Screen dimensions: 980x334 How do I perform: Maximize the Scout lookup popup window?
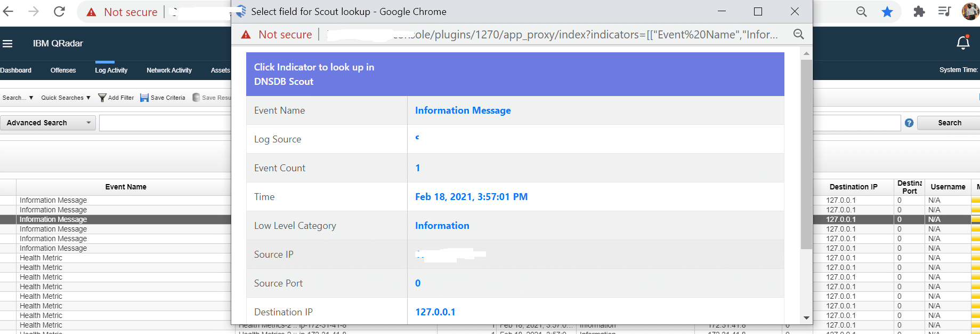[758, 11]
